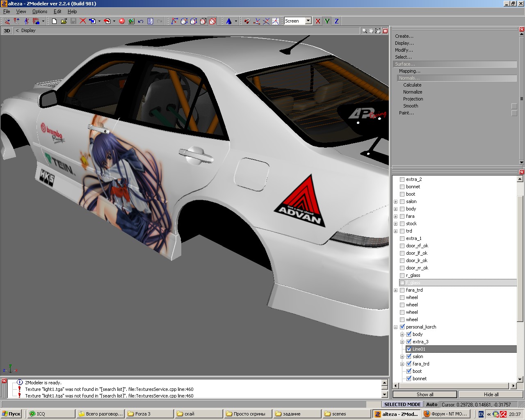Open the Display viewport menu
This screenshot has height=420, width=525.
[x=28, y=31]
